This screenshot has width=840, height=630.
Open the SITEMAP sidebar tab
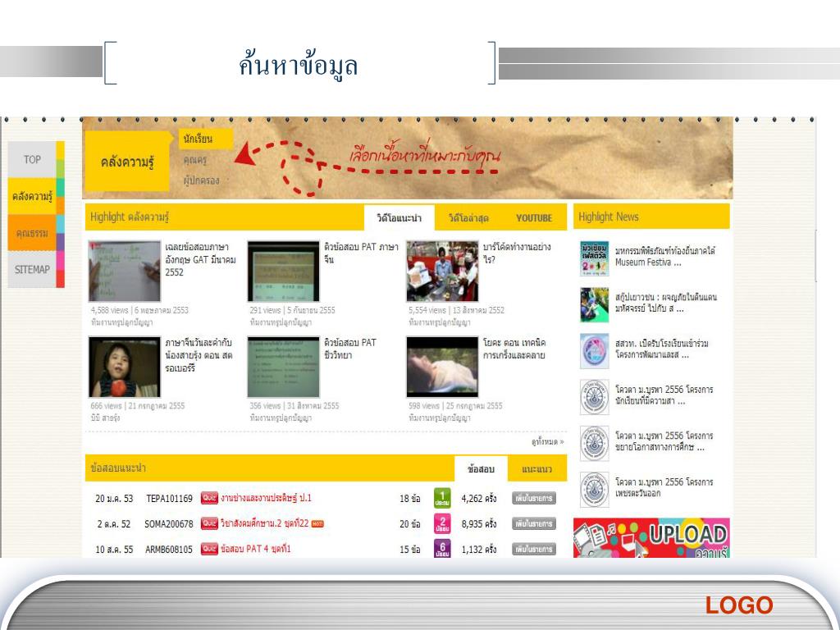click(x=32, y=269)
